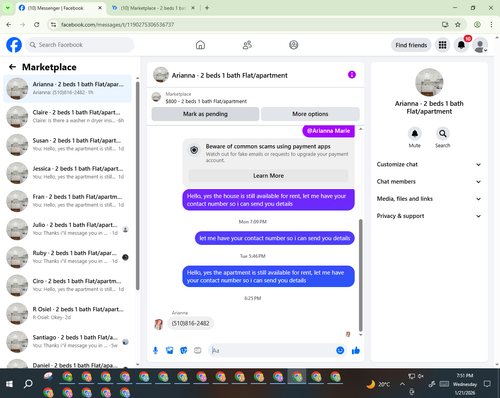The image size is (500, 398).
Task: Click More options button
Action: [310, 114]
